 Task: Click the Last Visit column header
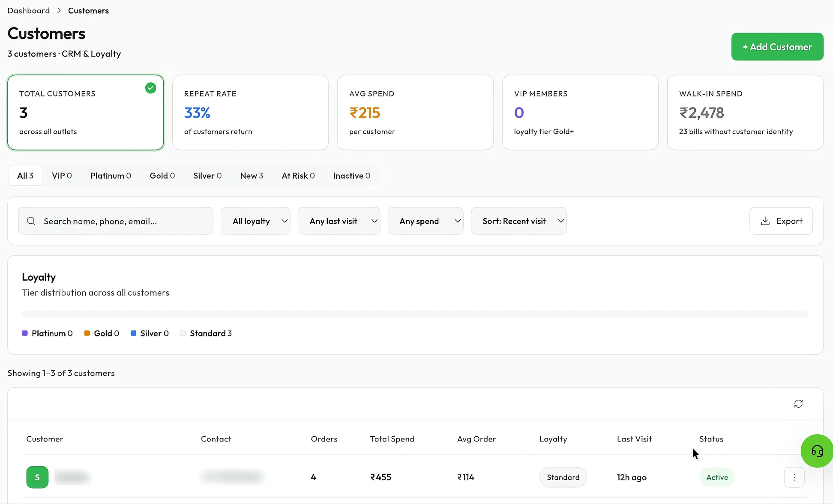(634, 439)
